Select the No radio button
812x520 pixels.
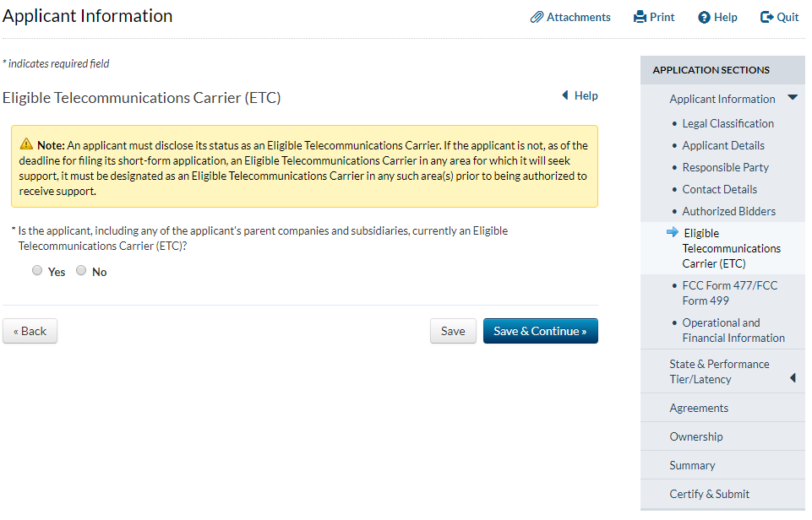coord(81,271)
